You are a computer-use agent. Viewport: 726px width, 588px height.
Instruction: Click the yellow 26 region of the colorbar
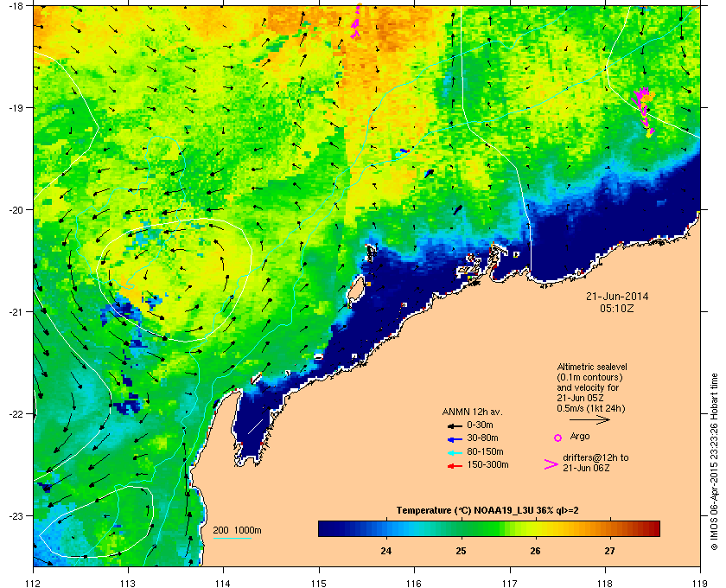[536, 528]
